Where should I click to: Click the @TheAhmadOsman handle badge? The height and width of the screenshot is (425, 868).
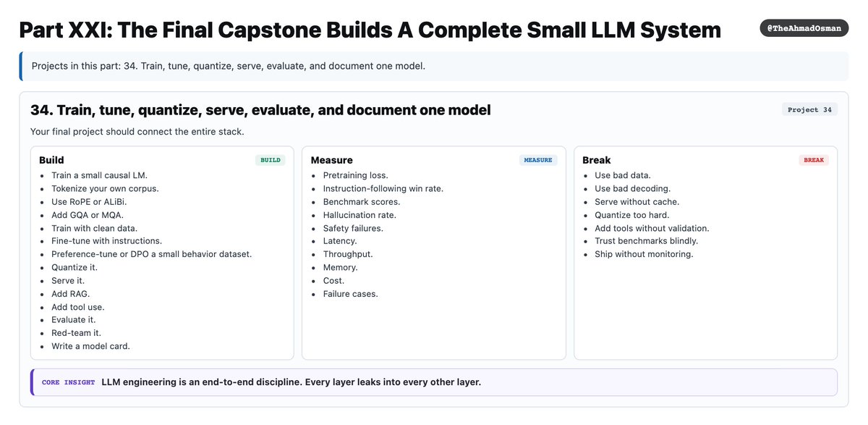tap(804, 28)
